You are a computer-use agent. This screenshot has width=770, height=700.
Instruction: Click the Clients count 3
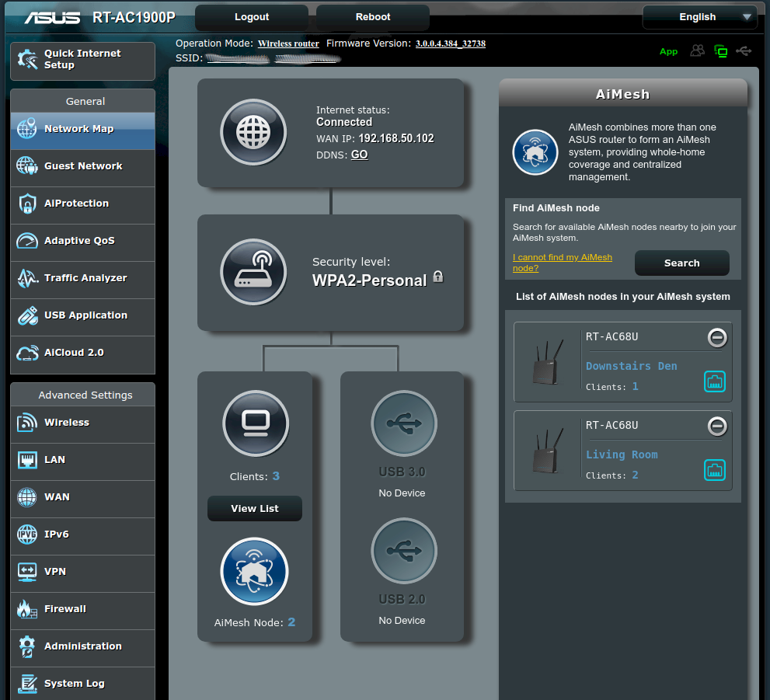[276, 476]
